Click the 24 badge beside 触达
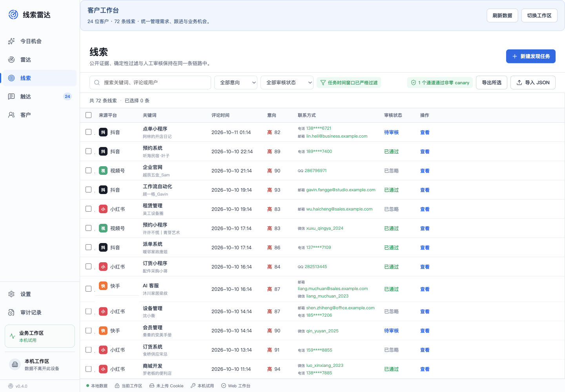The width and height of the screenshot is (565, 392). click(x=67, y=96)
